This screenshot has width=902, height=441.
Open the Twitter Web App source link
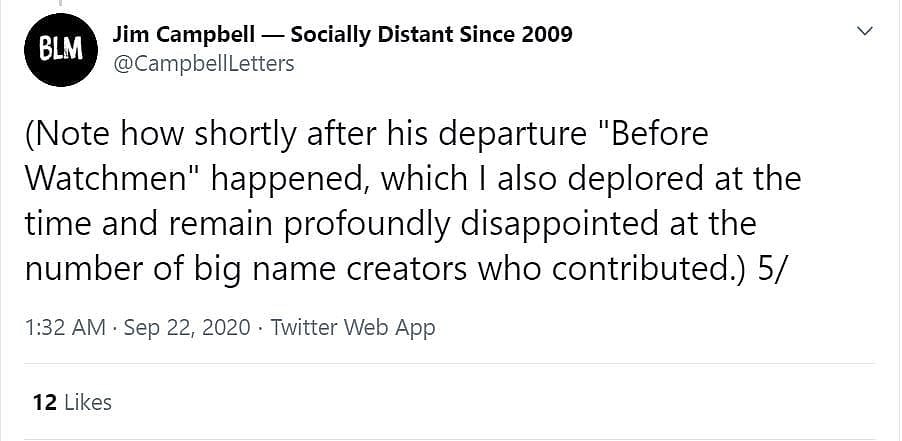coord(353,328)
